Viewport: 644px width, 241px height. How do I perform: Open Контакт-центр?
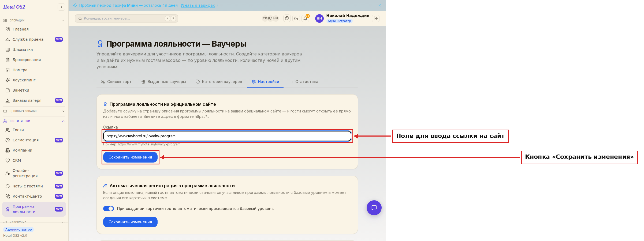click(34, 196)
